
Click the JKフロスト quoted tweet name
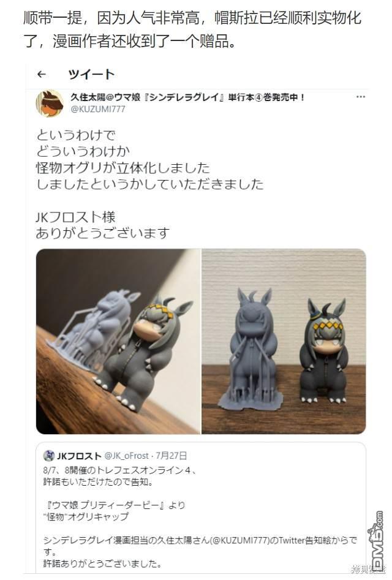79,456
